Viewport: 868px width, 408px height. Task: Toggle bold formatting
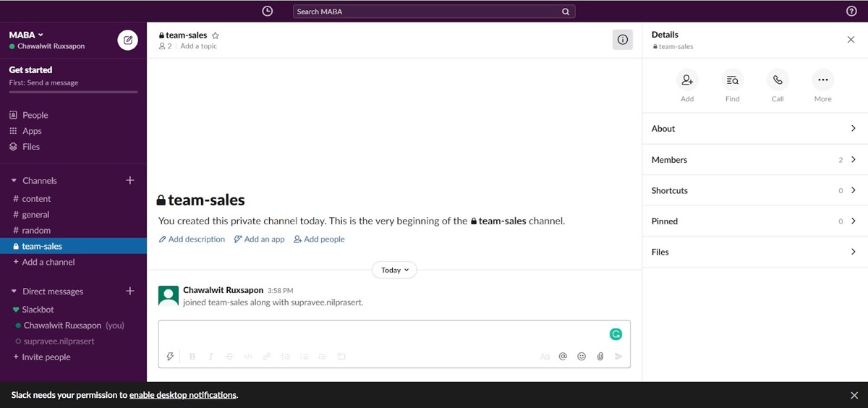tap(192, 357)
